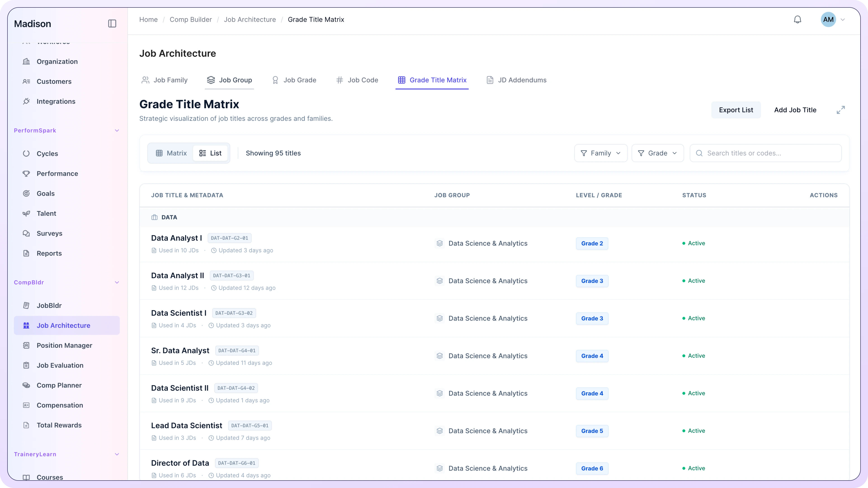868x488 pixels.
Task: Open the Family filter dropdown
Action: pyautogui.click(x=600, y=153)
